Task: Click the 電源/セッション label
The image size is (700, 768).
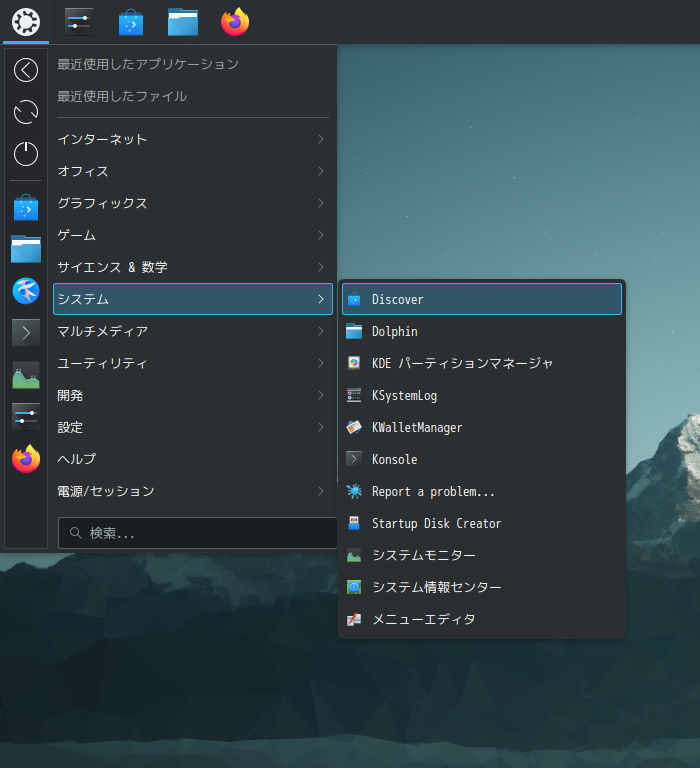Action: coord(106,491)
